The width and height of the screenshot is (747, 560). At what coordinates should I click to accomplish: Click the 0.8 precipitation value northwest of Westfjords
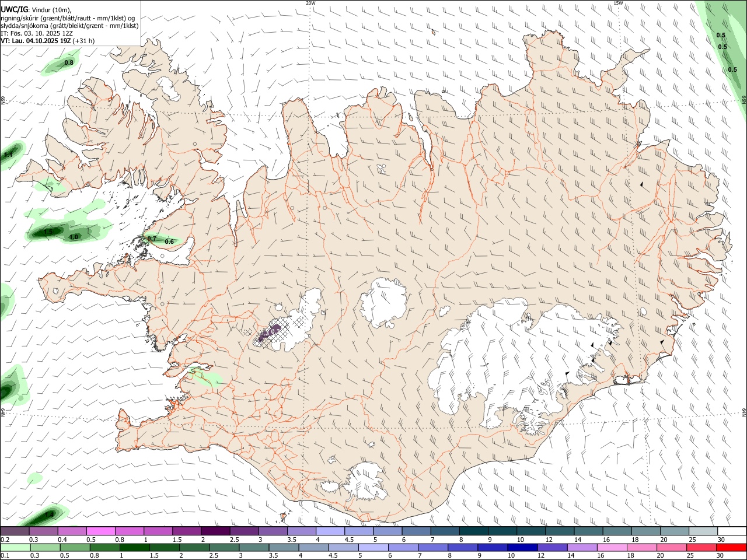pos(69,62)
